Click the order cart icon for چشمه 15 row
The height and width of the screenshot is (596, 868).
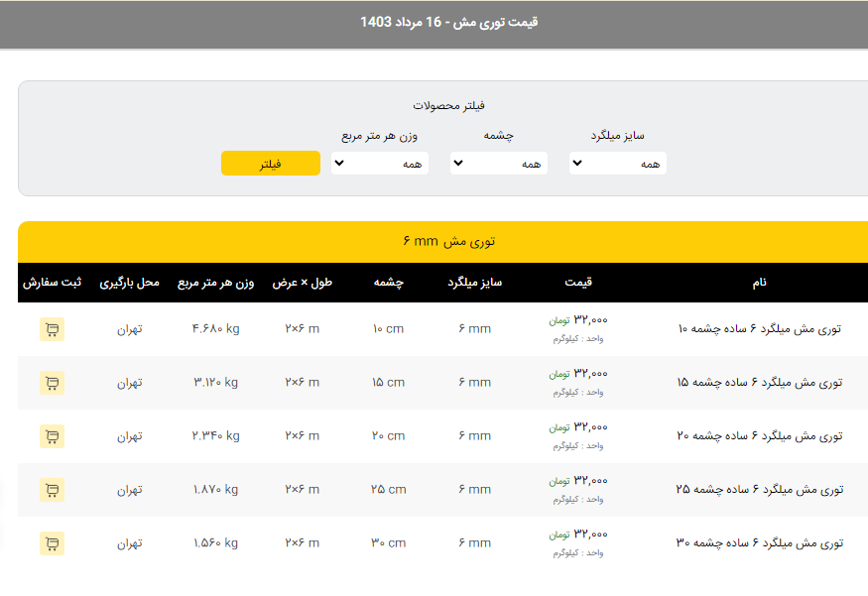(52, 383)
